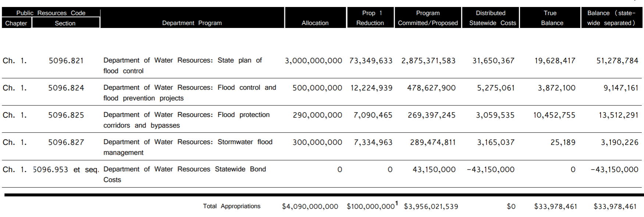Screen dimensions: 644x217
Task: Select the Department Program column header
Action: coord(192,23)
